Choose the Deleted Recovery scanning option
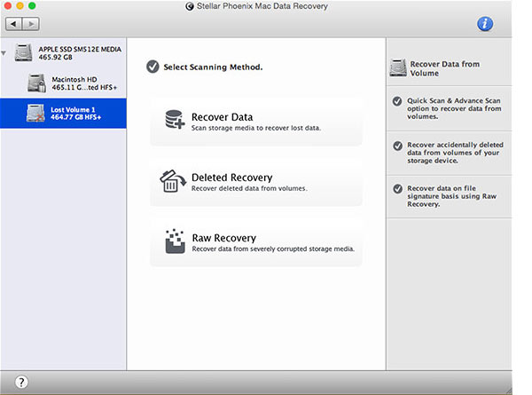The image size is (532, 395). click(x=256, y=182)
